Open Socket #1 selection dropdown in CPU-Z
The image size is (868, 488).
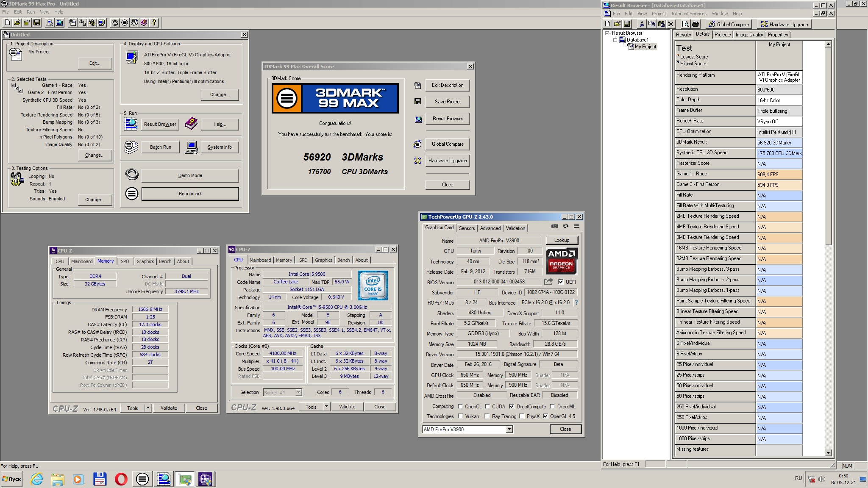coord(298,392)
